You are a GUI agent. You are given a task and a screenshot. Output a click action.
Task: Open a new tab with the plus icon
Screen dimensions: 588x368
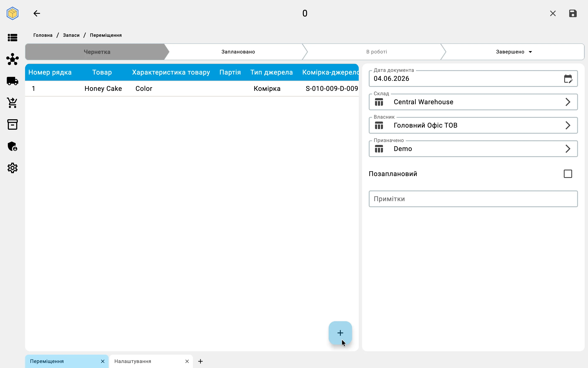[x=200, y=361]
